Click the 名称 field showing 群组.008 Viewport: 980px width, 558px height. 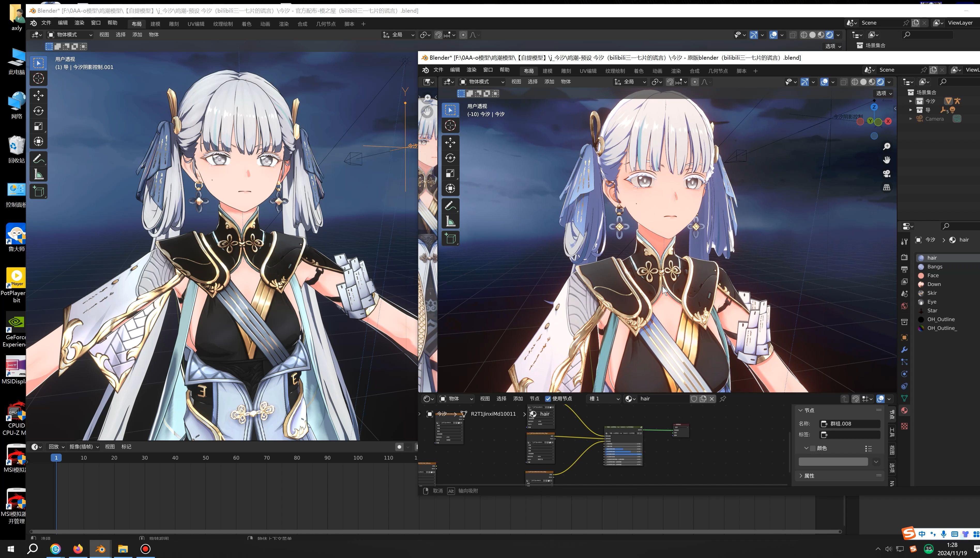[850, 424]
